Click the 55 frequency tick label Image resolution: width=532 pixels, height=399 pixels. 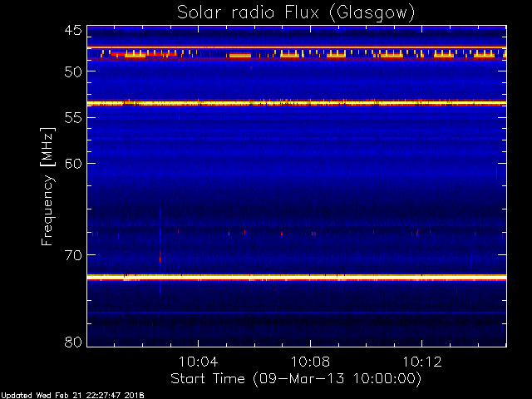point(73,118)
